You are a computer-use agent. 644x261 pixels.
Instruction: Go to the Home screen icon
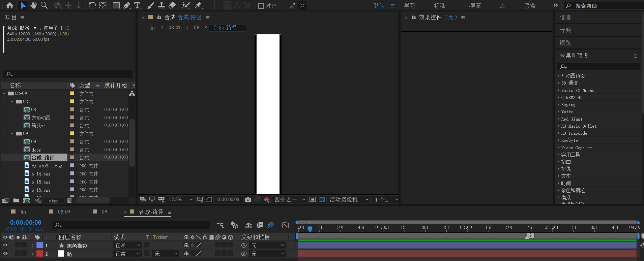point(10,5)
